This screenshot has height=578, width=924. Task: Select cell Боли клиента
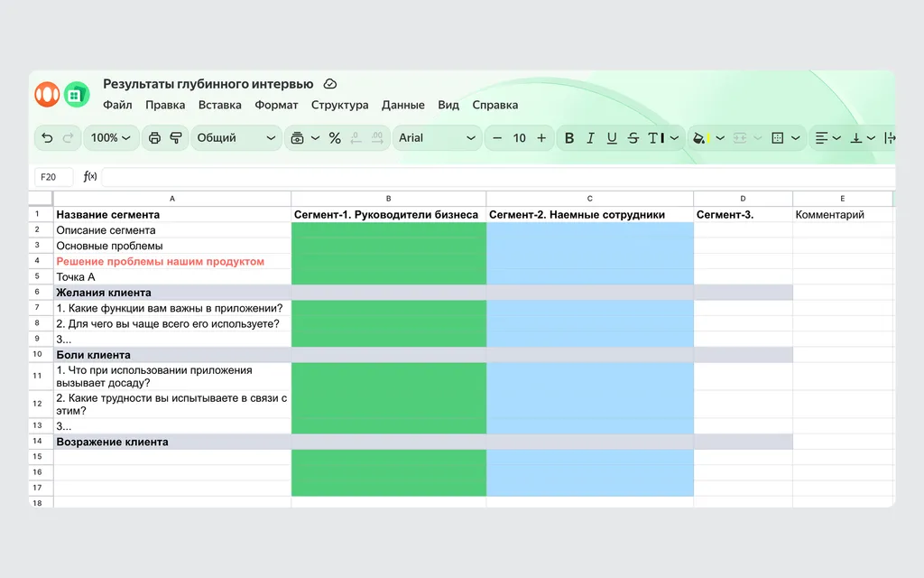[172, 354]
